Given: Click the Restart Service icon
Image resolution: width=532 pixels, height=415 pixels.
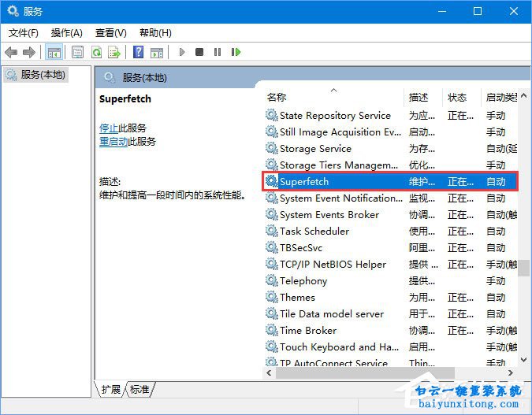Looking at the screenshot, I should tap(236, 52).
